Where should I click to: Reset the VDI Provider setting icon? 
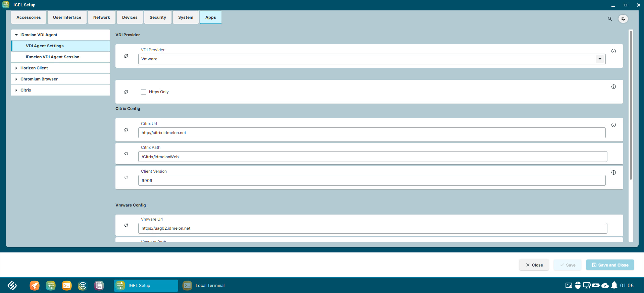click(126, 56)
